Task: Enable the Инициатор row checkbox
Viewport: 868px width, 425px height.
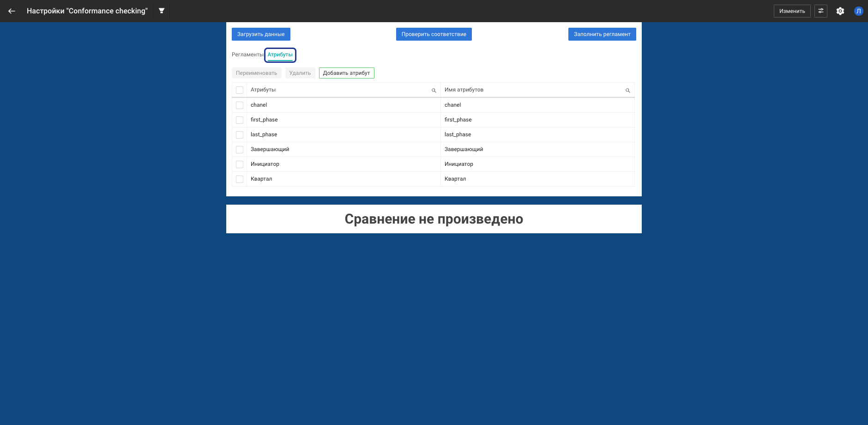Action: coord(240,164)
